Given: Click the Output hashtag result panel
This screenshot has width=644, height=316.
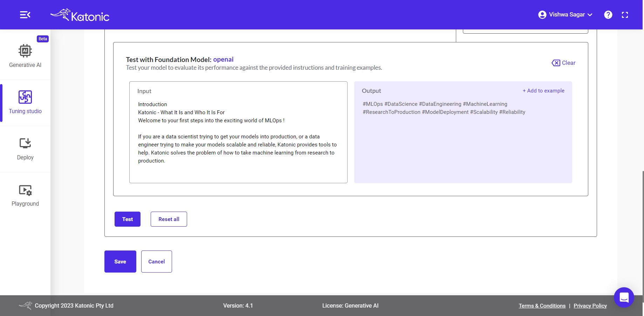Looking at the screenshot, I should click(x=463, y=132).
